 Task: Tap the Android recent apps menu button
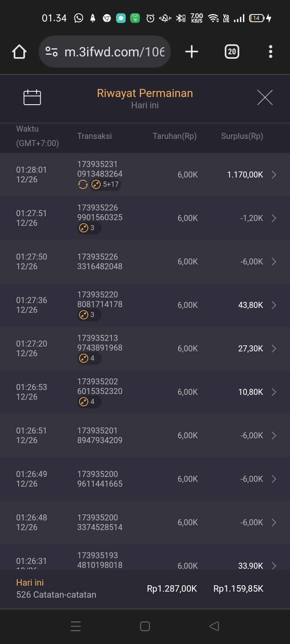tap(76, 626)
